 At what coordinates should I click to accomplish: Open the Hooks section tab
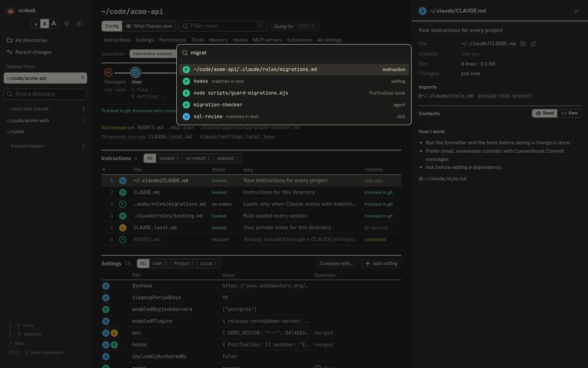pos(240,40)
